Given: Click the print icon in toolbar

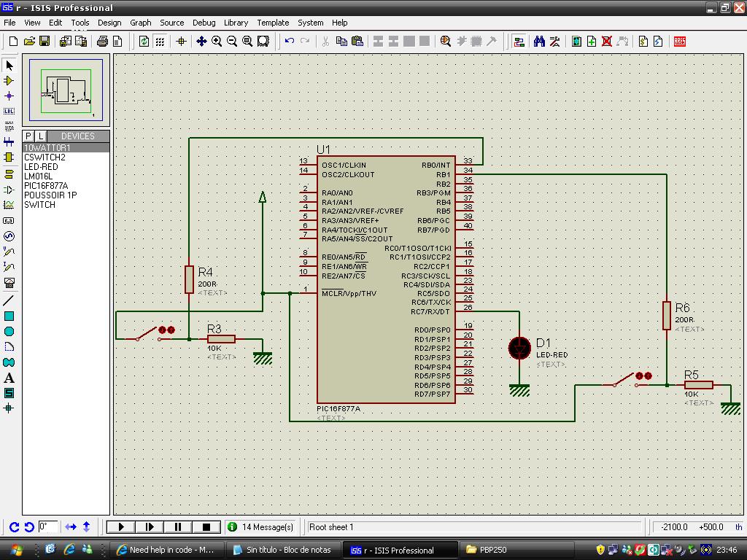Looking at the screenshot, I should click(103, 42).
